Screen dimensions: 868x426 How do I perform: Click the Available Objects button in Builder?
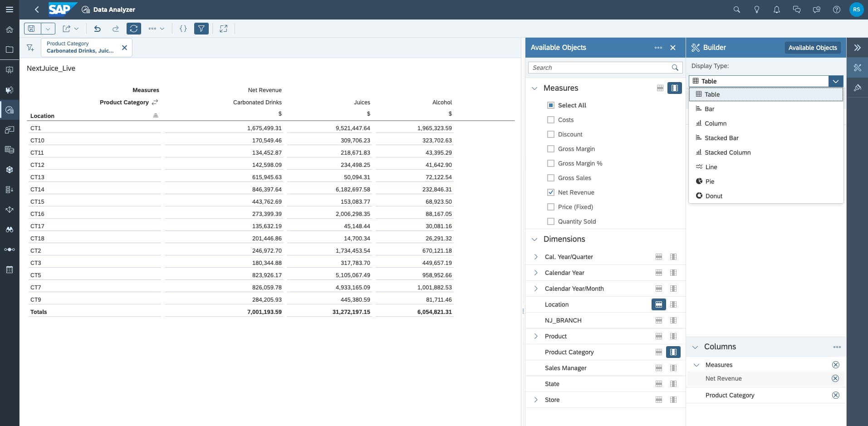point(812,48)
